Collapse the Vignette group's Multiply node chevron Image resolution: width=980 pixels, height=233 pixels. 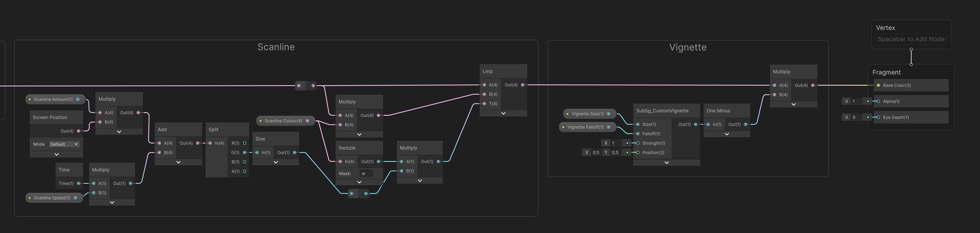click(x=794, y=104)
